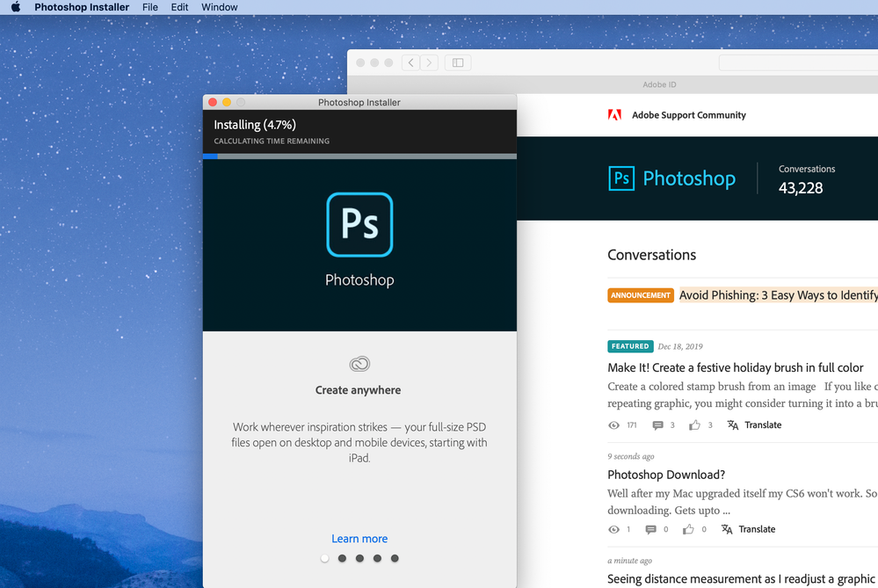The width and height of the screenshot is (878, 588).
Task: Click the Ps icon in community header
Action: pyautogui.click(x=621, y=178)
